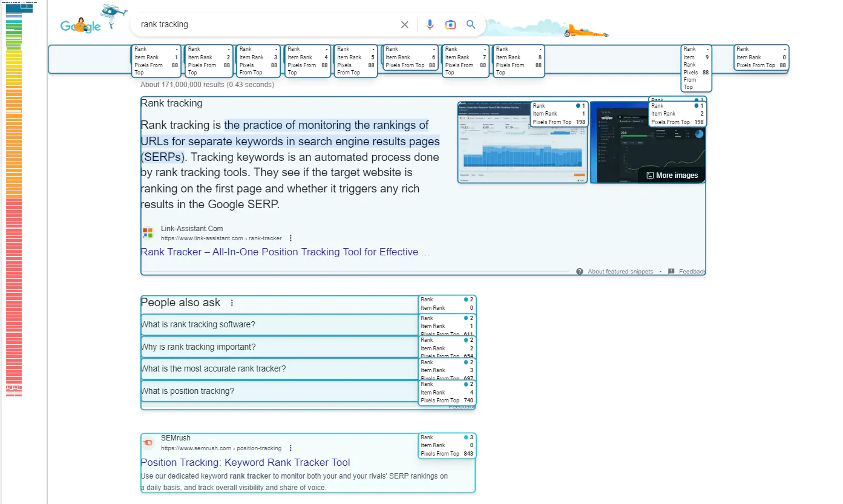Expand 'Why is rank tracking important?'
843x504 pixels.
click(308, 347)
